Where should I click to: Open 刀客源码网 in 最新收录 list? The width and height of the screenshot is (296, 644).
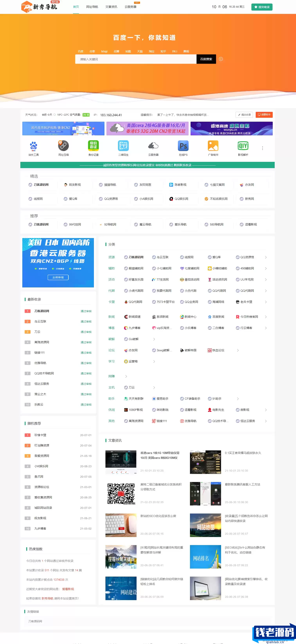tap(42, 311)
